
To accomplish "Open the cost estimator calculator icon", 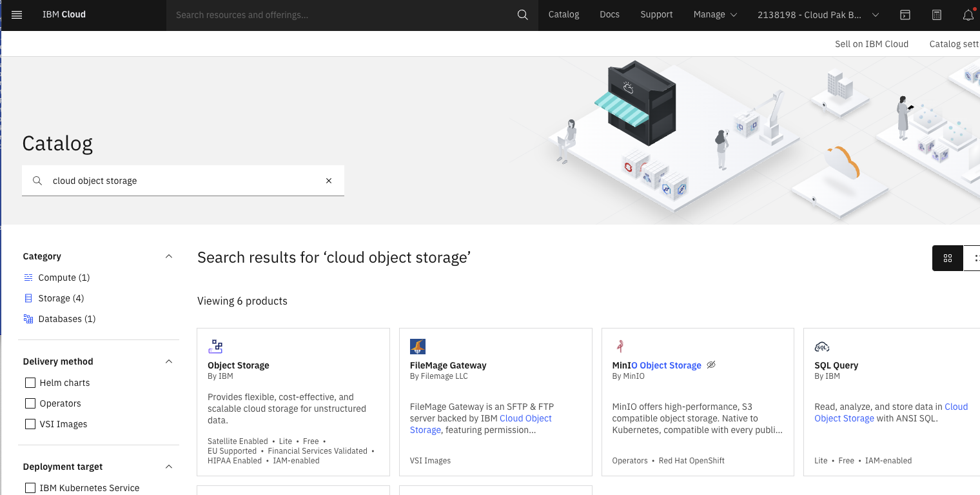I will (937, 15).
